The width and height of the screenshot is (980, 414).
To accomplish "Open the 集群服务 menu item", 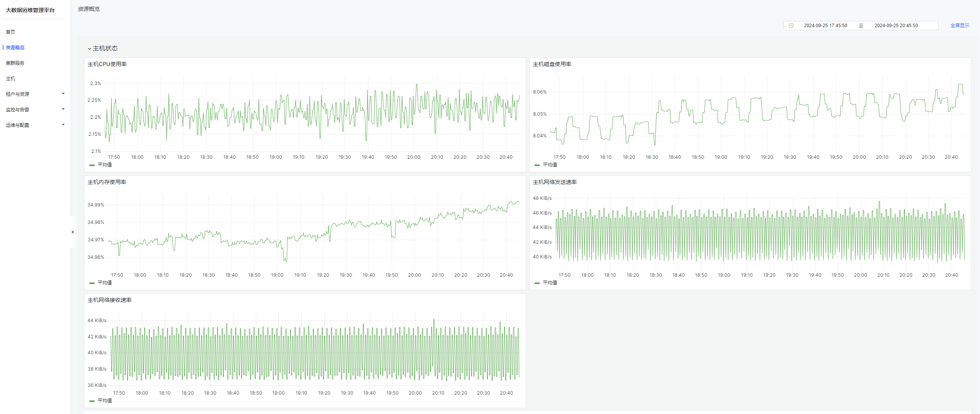I will pyautogui.click(x=15, y=63).
